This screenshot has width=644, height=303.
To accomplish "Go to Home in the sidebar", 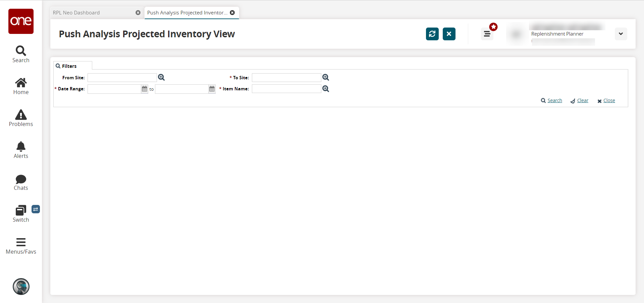I will 21,86.
